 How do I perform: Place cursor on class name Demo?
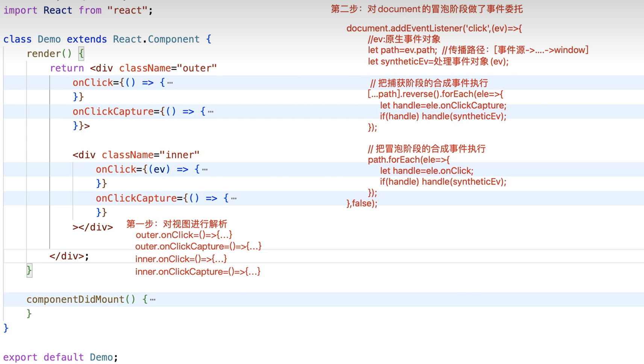click(x=49, y=39)
